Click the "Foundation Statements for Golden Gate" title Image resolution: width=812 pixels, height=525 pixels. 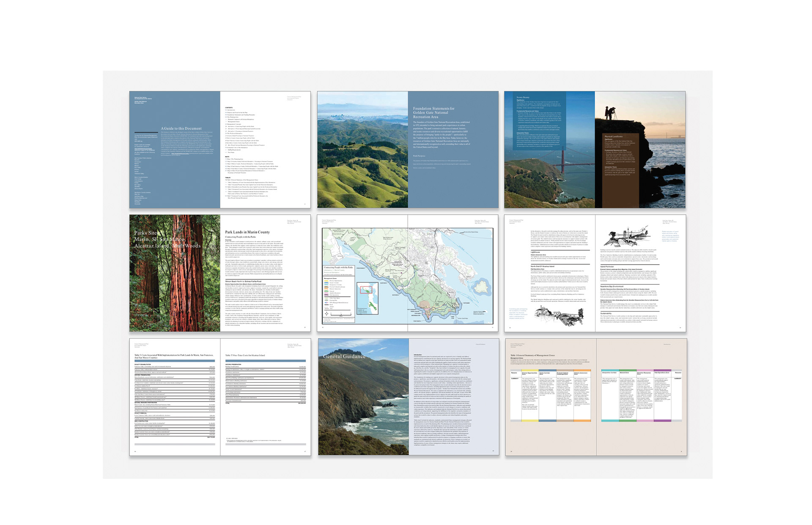click(x=433, y=112)
